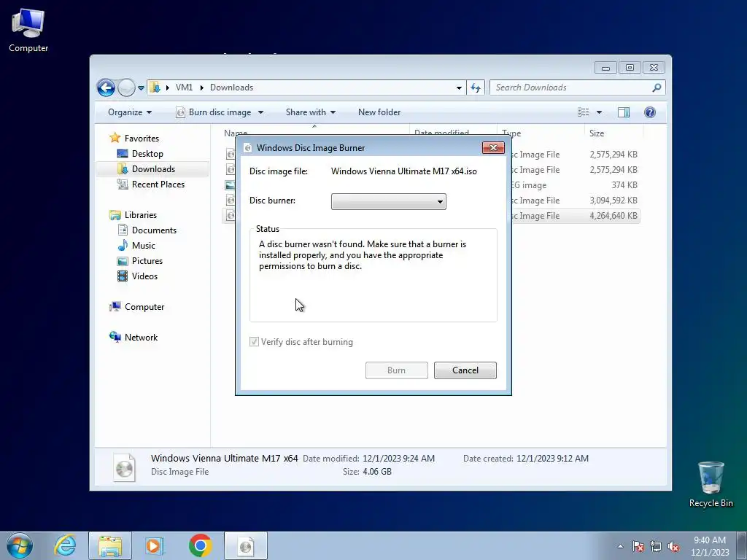Click the Burn button

396,370
